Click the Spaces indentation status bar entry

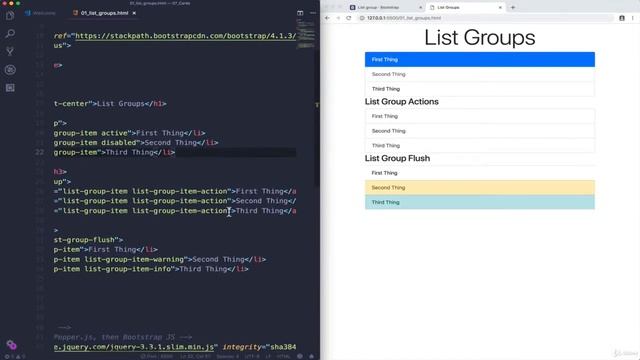tap(228, 356)
